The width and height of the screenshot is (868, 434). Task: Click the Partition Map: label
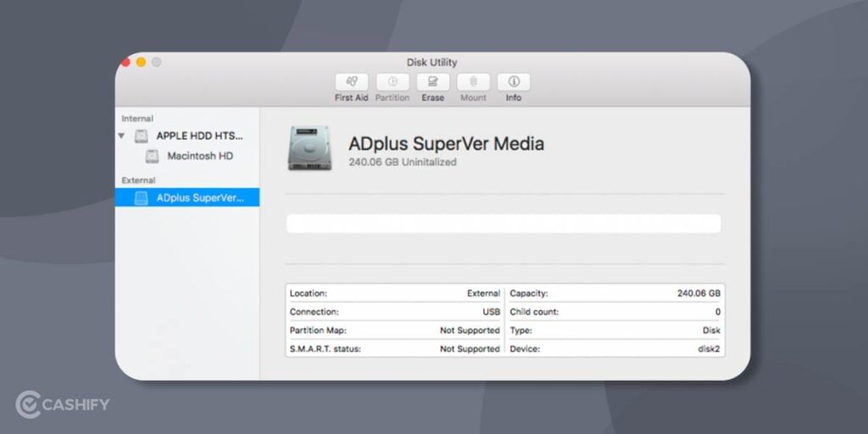[x=318, y=331]
